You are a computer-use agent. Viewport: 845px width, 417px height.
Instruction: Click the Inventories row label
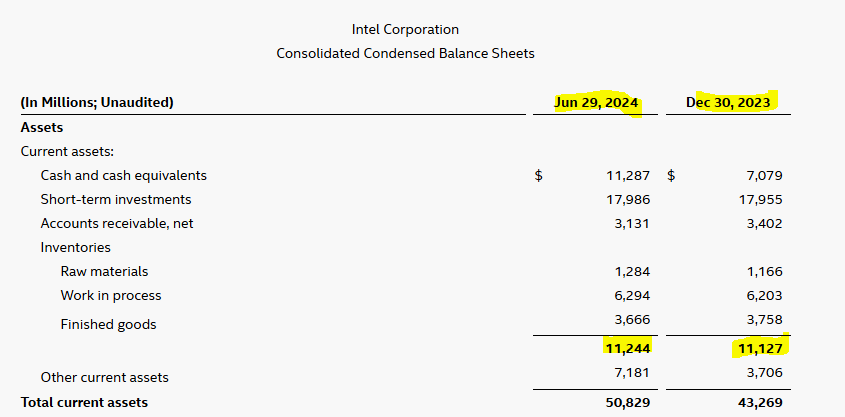(76, 247)
